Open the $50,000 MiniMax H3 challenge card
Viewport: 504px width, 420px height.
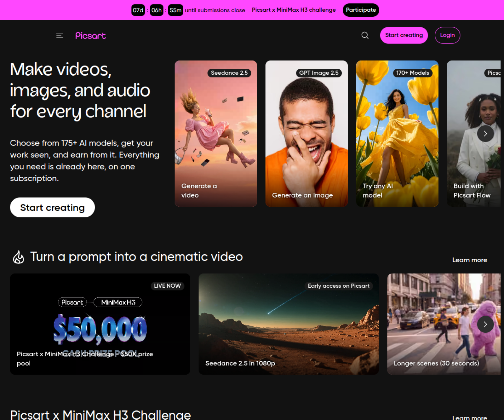click(100, 324)
